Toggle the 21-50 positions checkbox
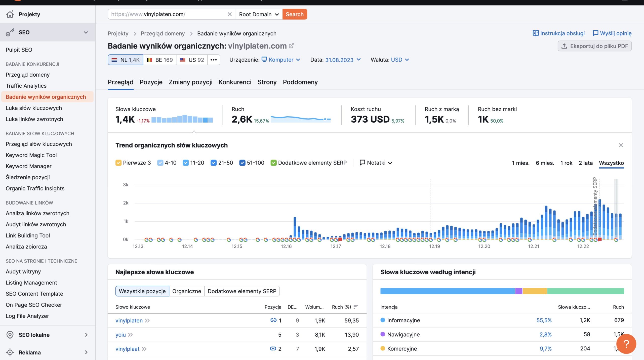 click(214, 163)
